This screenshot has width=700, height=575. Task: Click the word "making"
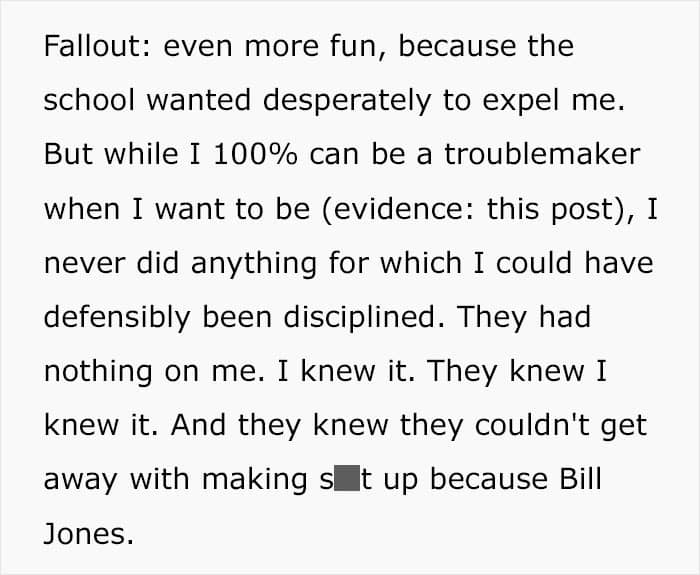point(248,479)
